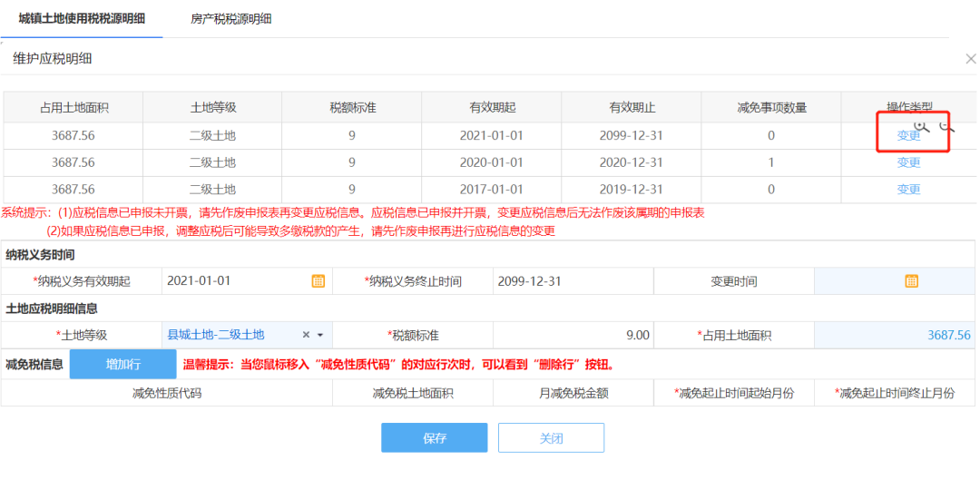
Task: Expand the 土地等级 dropdown arrow
Action: (x=320, y=336)
